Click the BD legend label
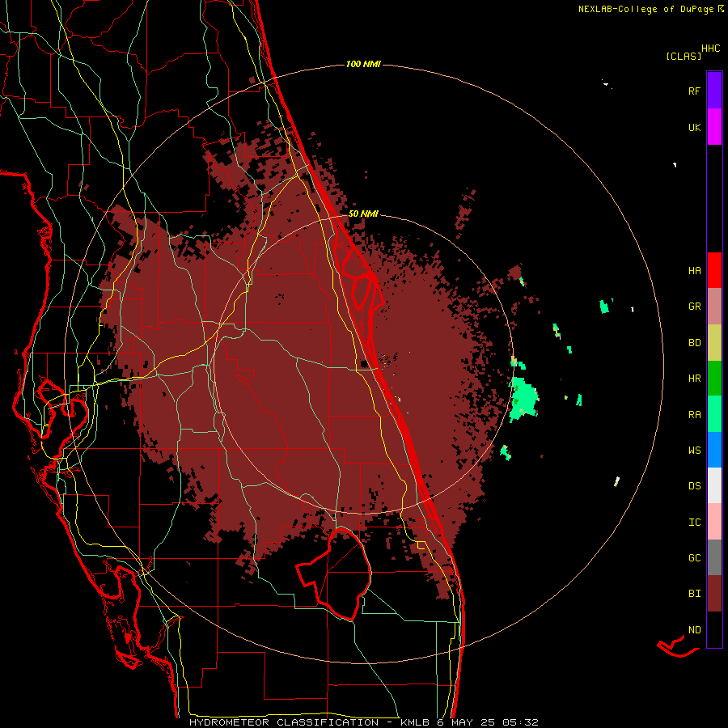Viewport: 728px width, 728px height. [x=694, y=343]
